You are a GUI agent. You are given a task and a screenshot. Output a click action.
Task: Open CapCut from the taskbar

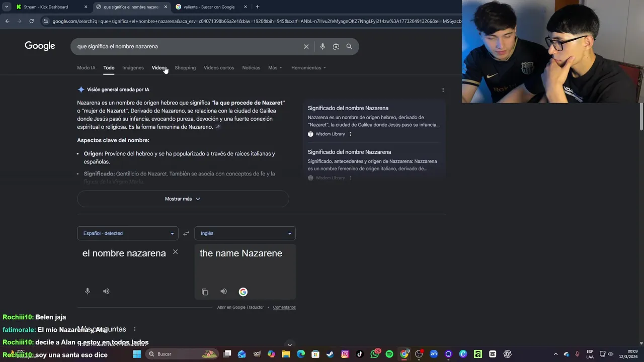pyautogui.click(x=493, y=354)
